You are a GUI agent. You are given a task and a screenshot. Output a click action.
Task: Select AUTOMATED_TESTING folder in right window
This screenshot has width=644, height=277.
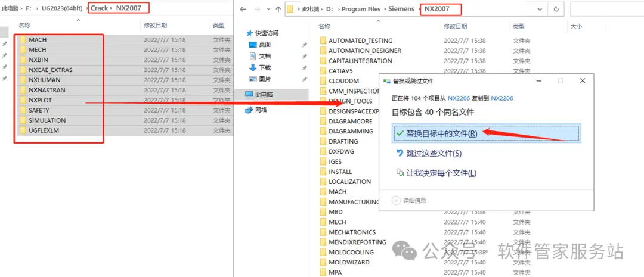tap(360, 41)
